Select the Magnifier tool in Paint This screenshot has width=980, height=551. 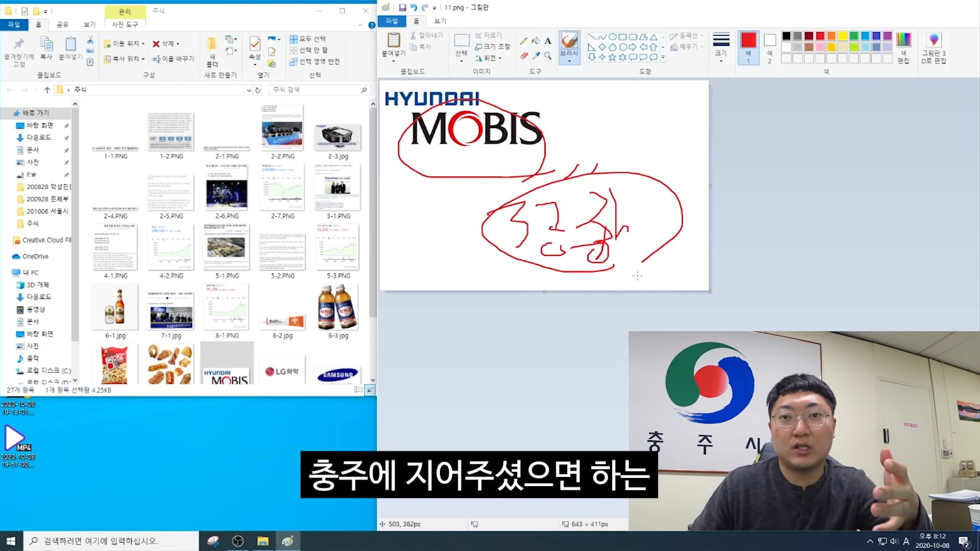(x=548, y=56)
